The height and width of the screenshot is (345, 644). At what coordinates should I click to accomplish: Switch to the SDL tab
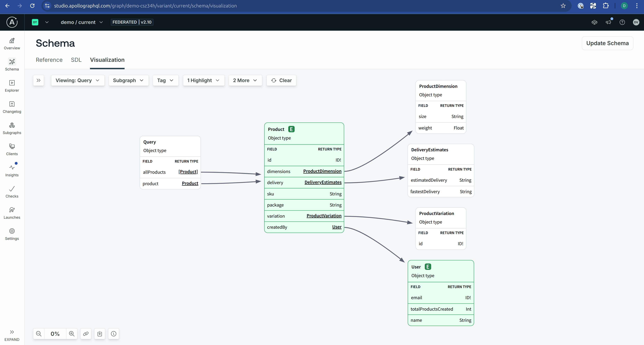(76, 60)
